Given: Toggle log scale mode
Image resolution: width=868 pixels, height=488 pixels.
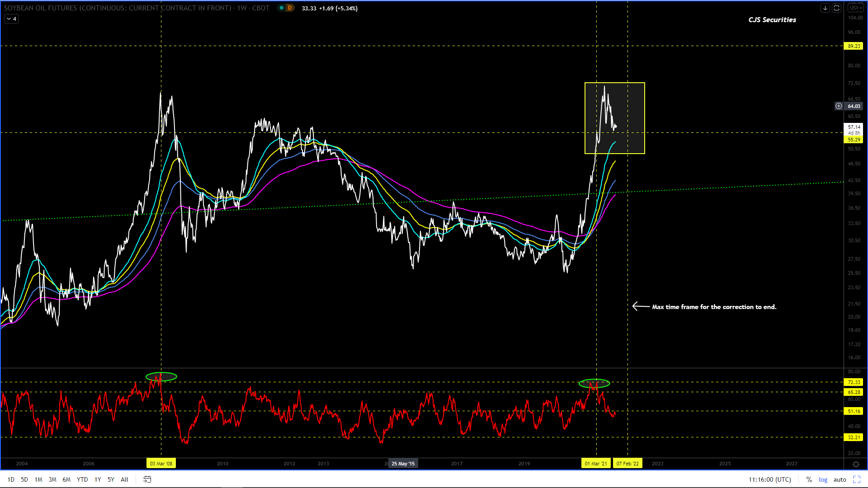Looking at the screenshot, I should coord(823,479).
